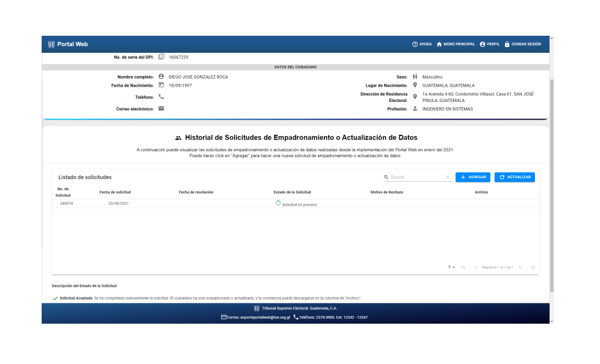Screen dimensions: 600x364
Task: Open the Perfil user page
Action: click(x=490, y=44)
